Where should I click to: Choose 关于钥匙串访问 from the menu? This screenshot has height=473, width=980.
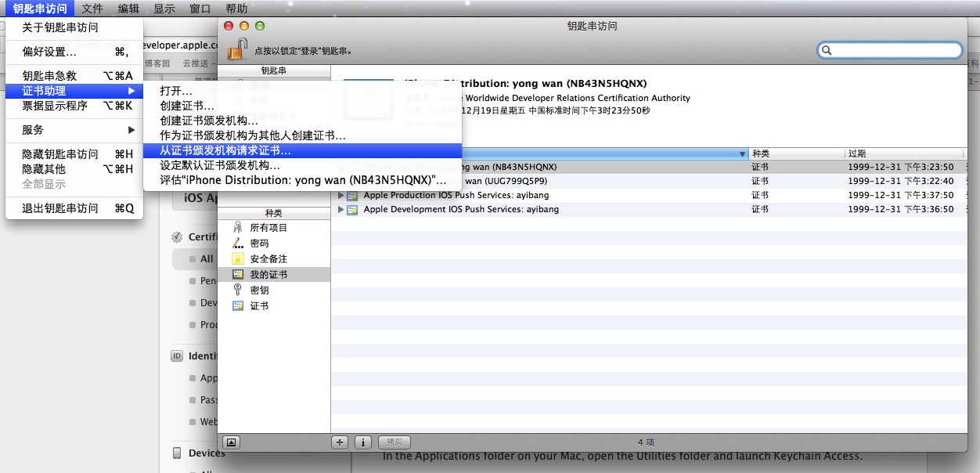(74, 27)
